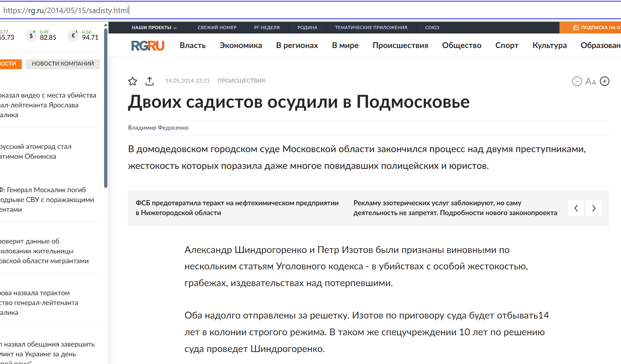Viewport: 621px width, 364px height.
Task: Click the Aa font size icon
Action: tap(591, 82)
